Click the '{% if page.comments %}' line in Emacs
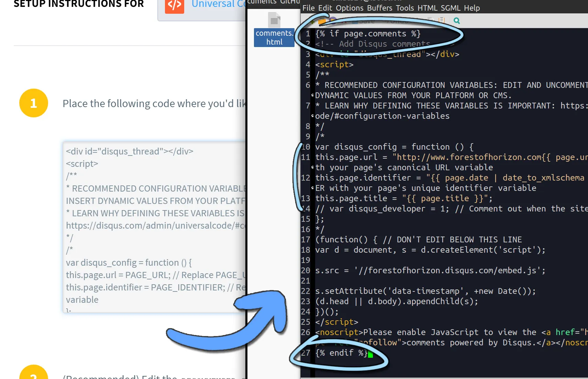The image size is (588, 379). tap(368, 34)
